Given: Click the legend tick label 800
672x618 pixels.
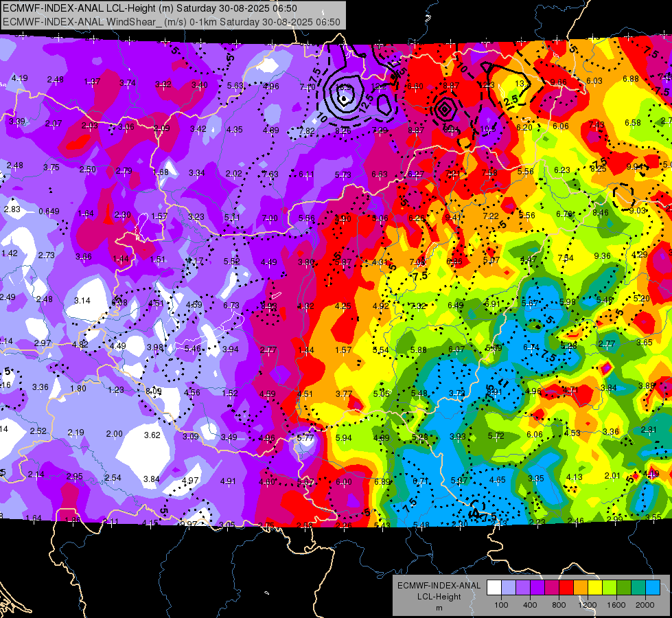Looking at the screenshot, I should (x=559, y=605).
